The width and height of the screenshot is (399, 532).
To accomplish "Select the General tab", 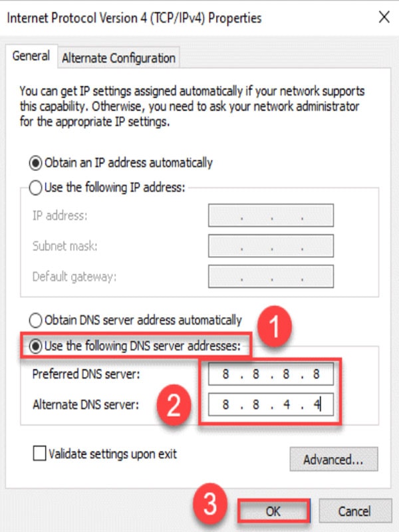I will [31, 56].
